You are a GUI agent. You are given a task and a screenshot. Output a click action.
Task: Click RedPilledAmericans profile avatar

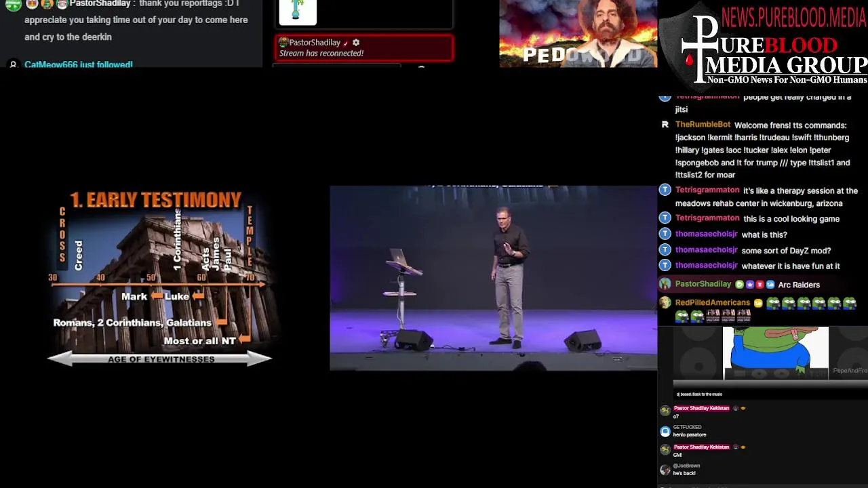[665, 303]
